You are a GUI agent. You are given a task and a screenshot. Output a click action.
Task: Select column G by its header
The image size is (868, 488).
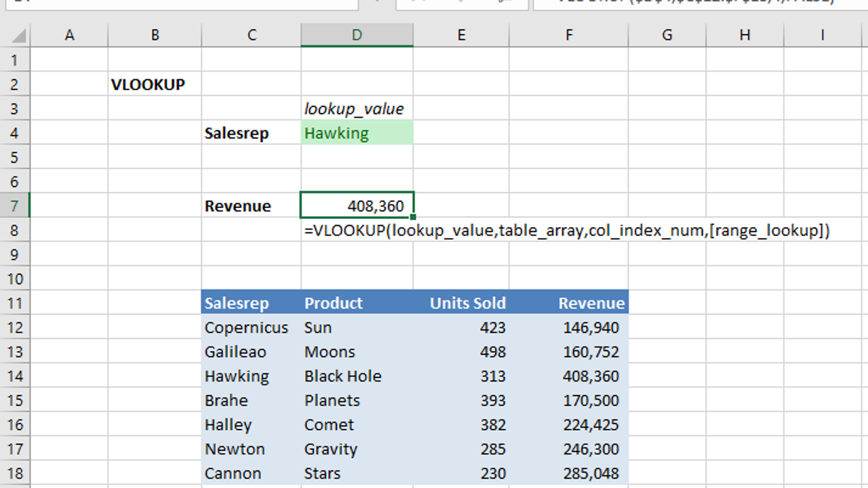coord(667,35)
